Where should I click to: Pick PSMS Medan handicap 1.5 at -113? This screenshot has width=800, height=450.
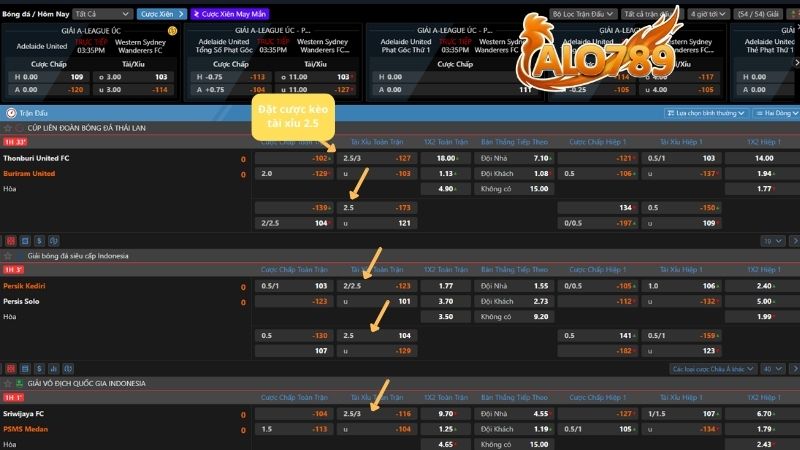click(x=294, y=429)
